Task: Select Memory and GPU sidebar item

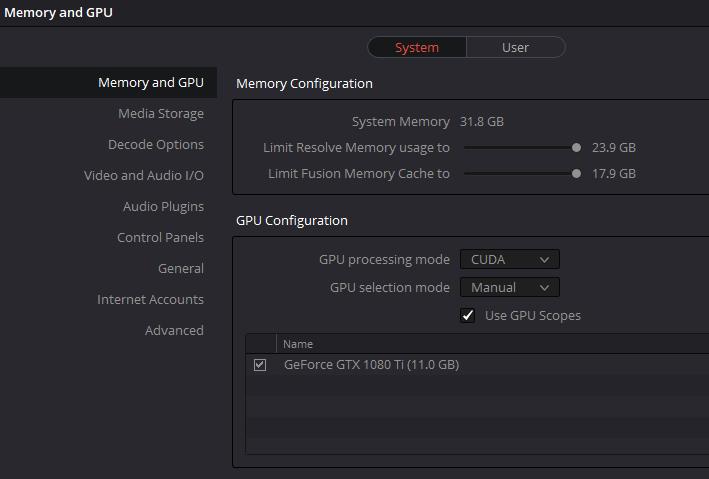Action: [x=150, y=82]
